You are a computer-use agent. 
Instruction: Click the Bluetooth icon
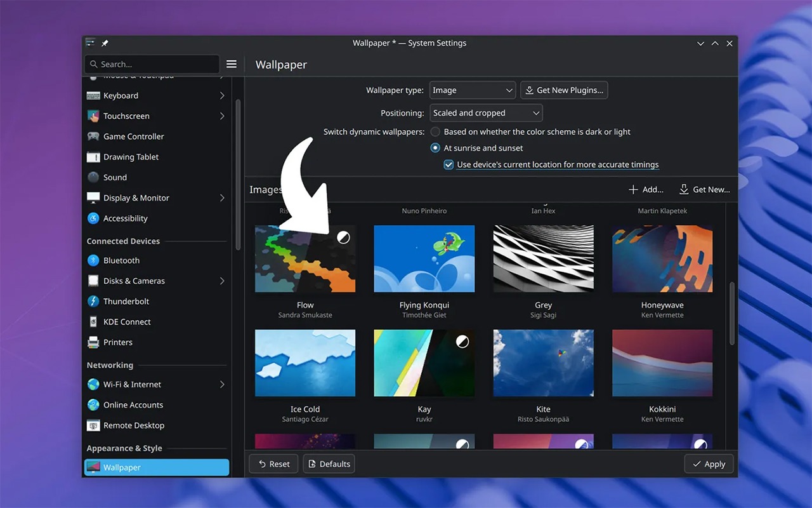click(x=93, y=260)
